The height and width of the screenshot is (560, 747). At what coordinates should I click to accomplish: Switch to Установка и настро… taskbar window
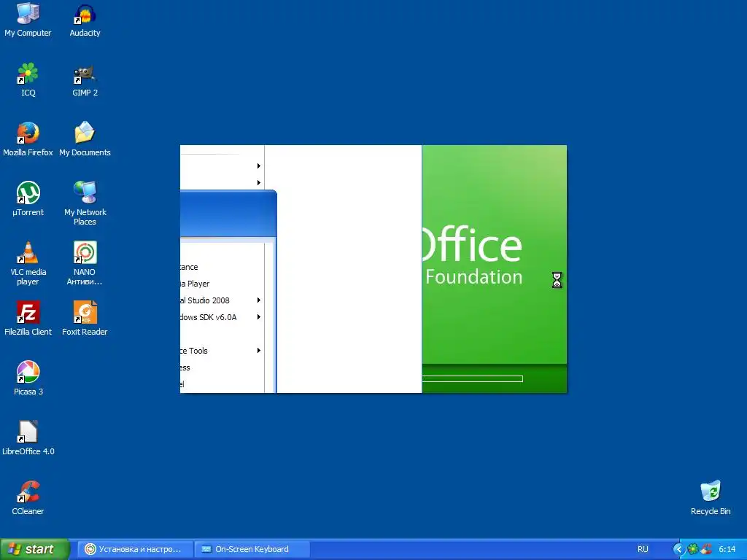135,549
